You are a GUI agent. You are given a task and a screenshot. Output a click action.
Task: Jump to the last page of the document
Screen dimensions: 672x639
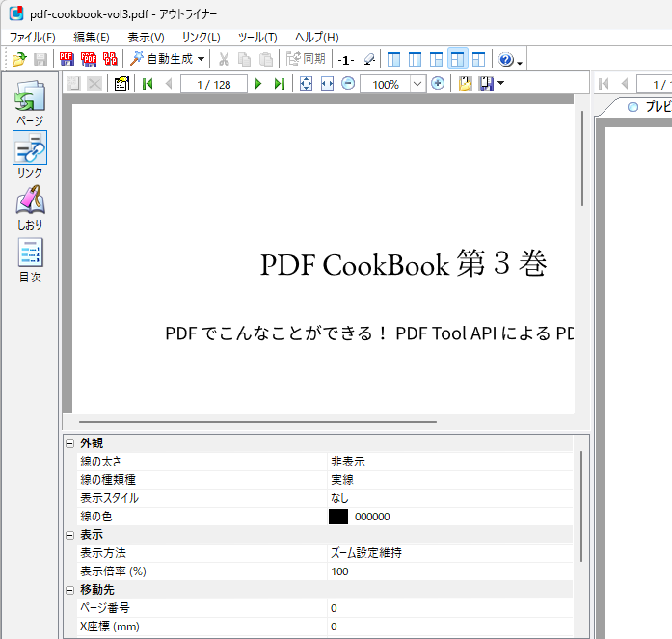279,84
